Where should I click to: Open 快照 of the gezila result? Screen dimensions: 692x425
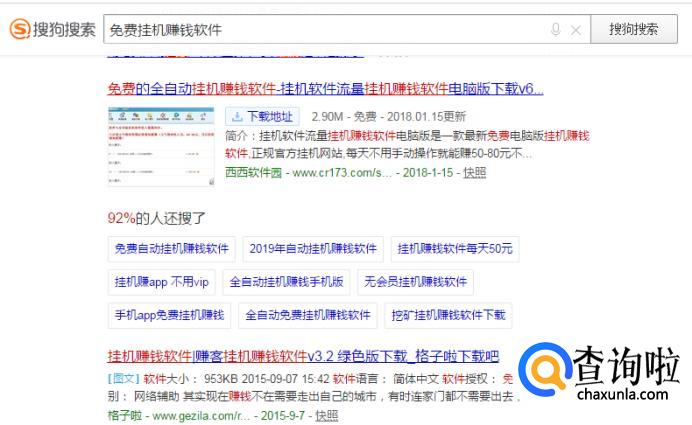click(327, 416)
